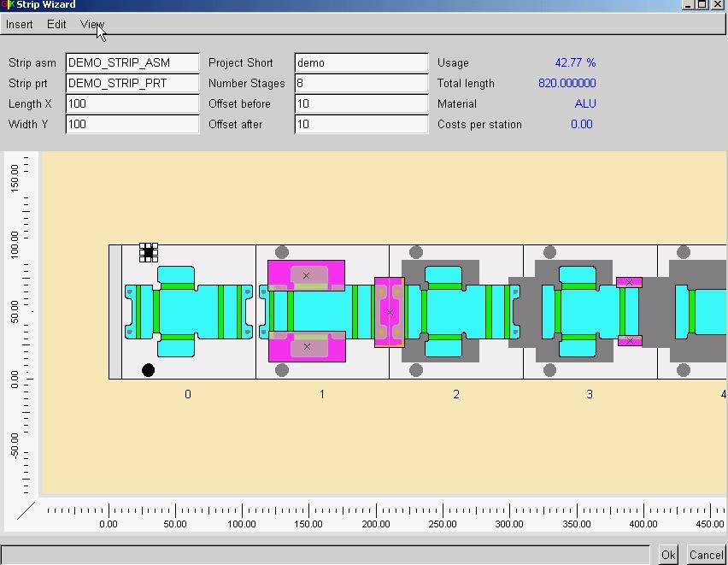
Task: Close the Strip Wizard window
Action: click(x=718, y=4)
